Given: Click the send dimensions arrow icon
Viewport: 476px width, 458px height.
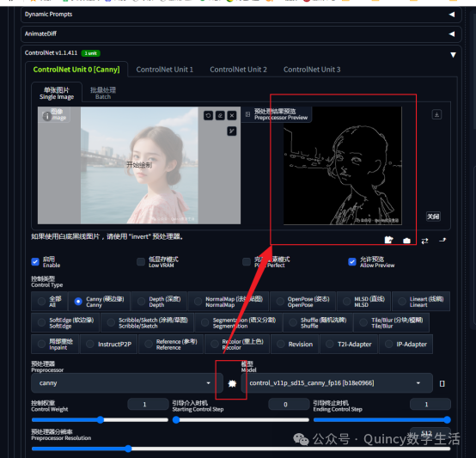Looking at the screenshot, I should 442,240.
